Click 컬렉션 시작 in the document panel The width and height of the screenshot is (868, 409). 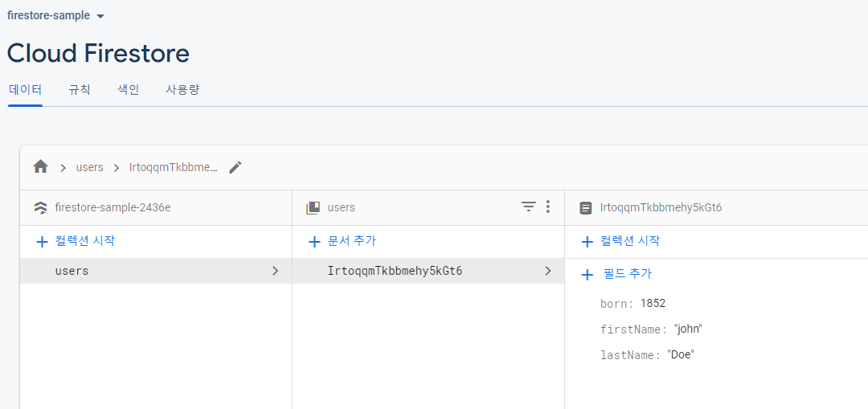coord(620,241)
